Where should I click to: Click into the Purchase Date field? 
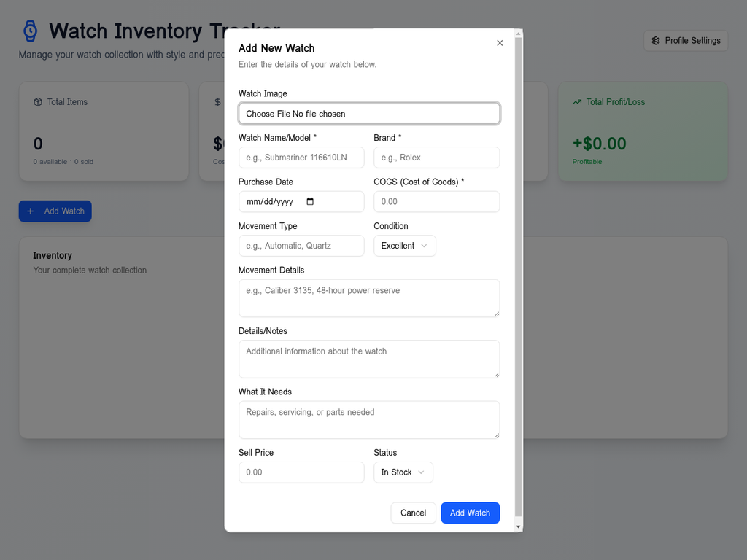pyautogui.click(x=301, y=201)
